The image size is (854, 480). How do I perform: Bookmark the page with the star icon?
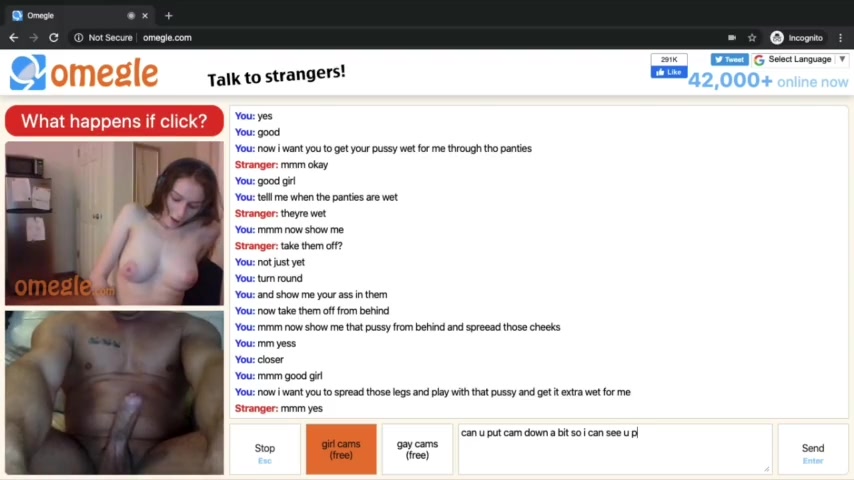pos(752,38)
